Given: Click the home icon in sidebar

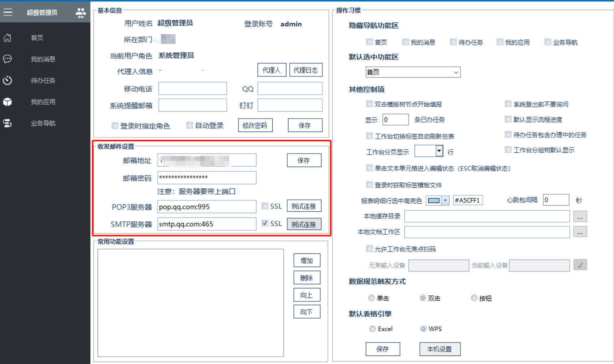Looking at the screenshot, I should [x=7, y=38].
